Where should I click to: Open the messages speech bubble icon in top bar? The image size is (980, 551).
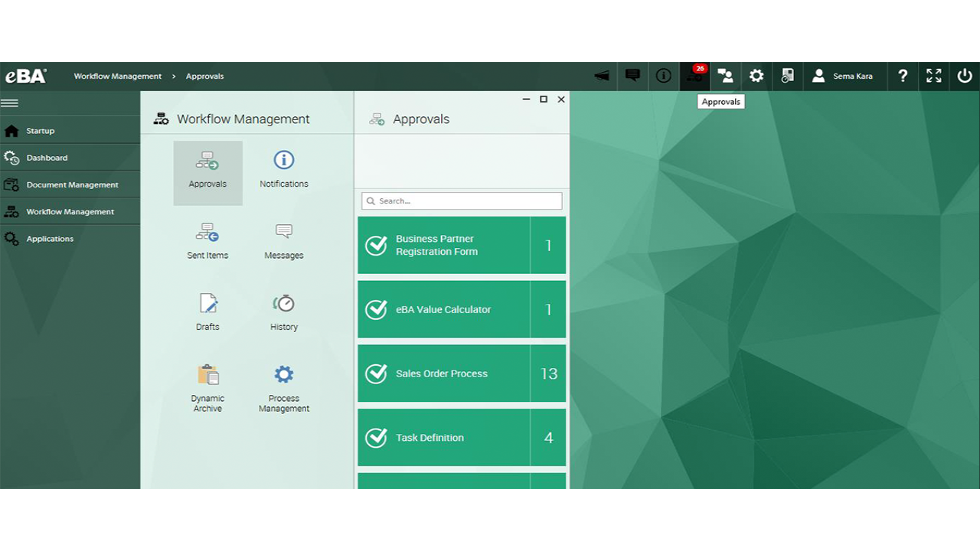click(x=632, y=76)
